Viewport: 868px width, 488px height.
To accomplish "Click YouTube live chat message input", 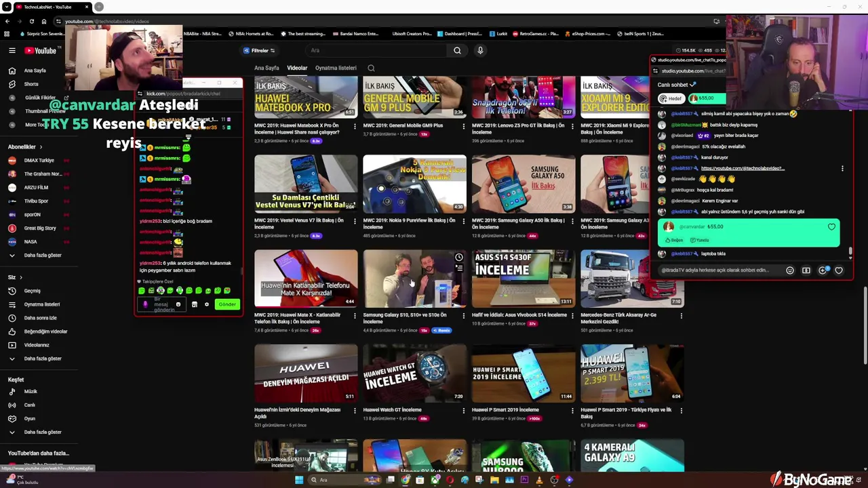I will [719, 270].
